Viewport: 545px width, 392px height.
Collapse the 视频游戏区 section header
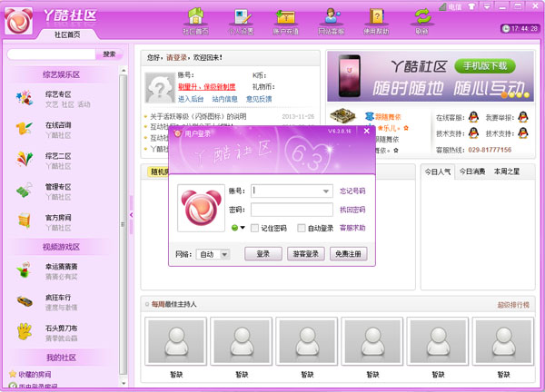point(61,247)
